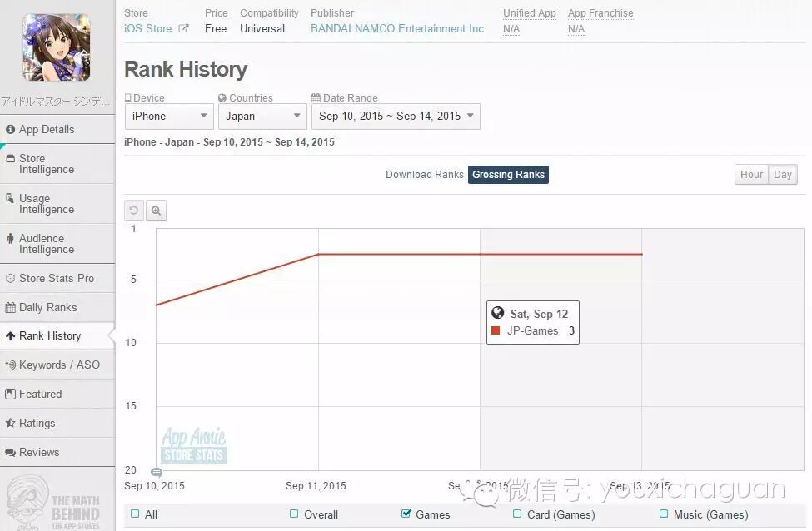Screen dimensions: 812x531
Task: Click external link icon beside iOS Store
Action: point(183,28)
